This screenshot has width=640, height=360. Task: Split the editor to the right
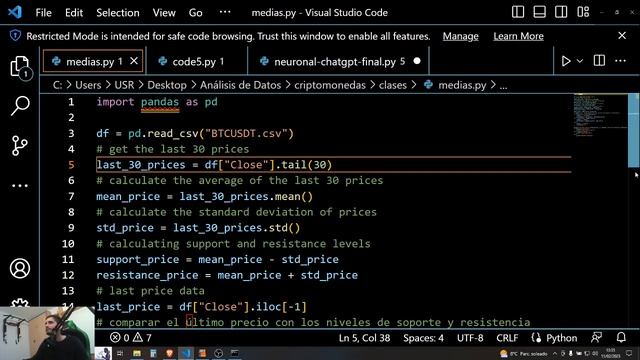coord(599,61)
